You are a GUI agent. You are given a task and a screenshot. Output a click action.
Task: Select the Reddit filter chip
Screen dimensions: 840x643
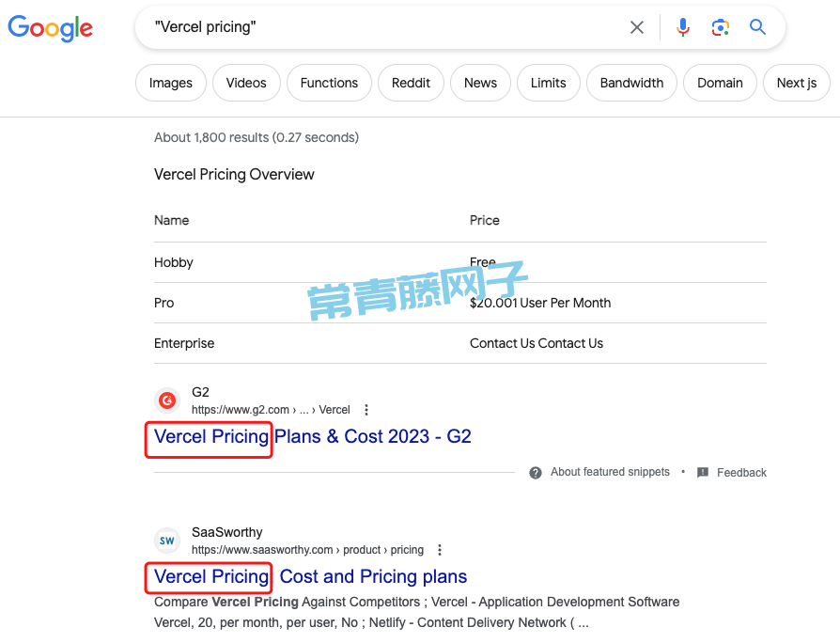click(x=411, y=83)
